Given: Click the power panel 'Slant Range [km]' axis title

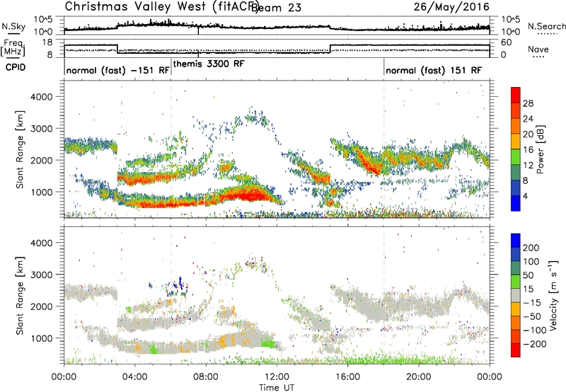Looking at the screenshot, I should [x=20, y=149].
